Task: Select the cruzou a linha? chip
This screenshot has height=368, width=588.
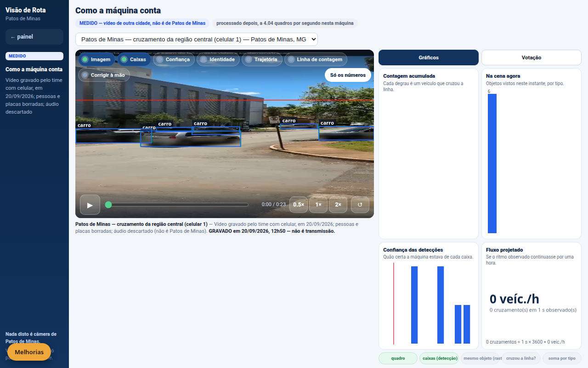Action: pyautogui.click(x=521, y=358)
